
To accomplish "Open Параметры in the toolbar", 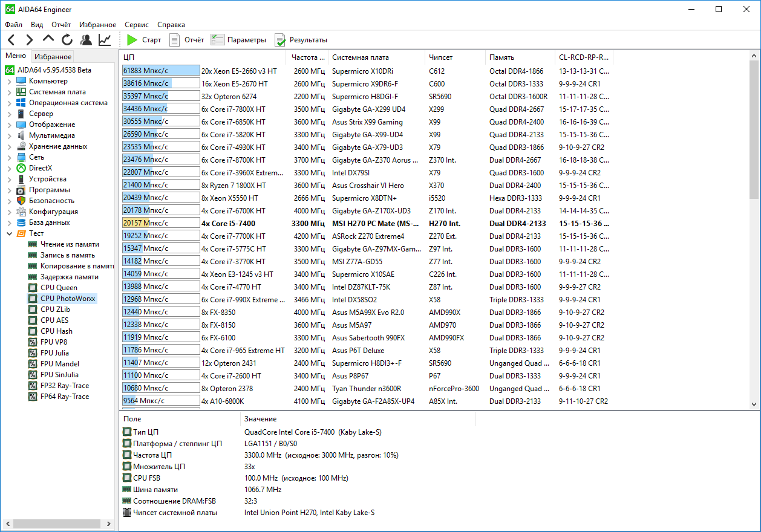I will [x=238, y=40].
